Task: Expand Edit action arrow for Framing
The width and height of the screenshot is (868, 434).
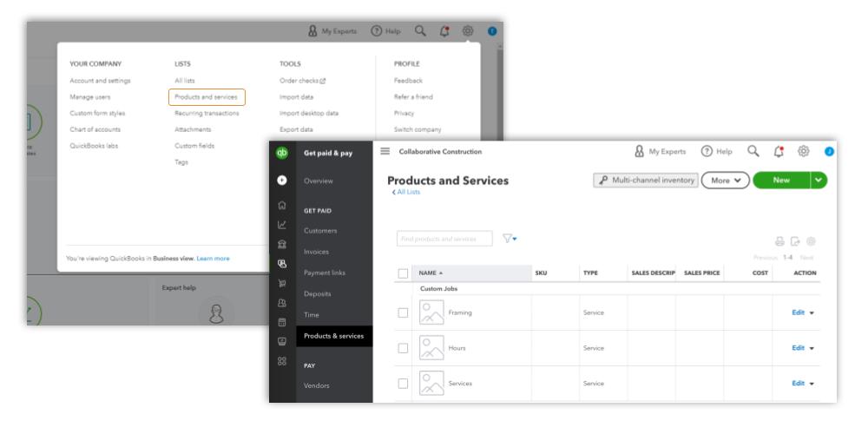Action: (812, 312)
